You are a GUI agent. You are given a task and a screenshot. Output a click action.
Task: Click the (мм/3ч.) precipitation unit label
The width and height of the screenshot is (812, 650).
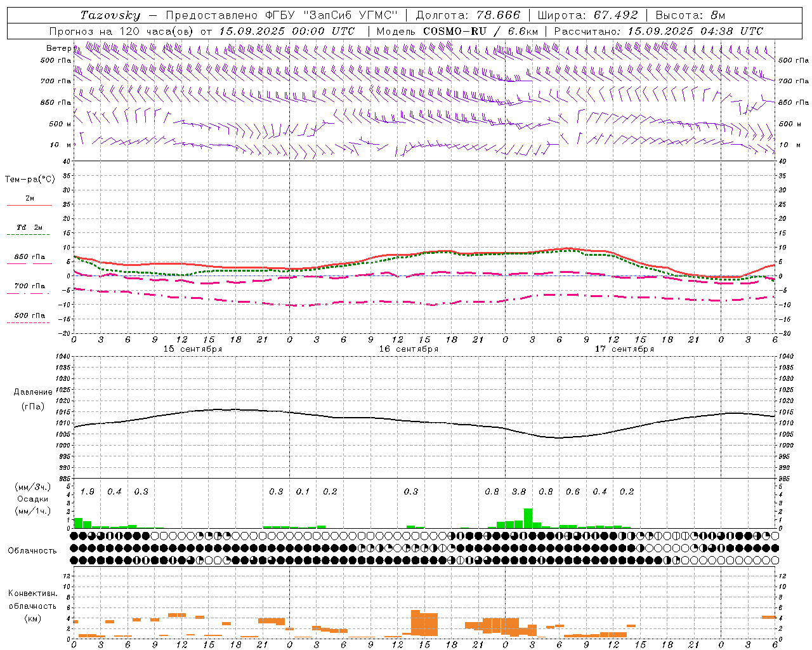[x=33, y=487]
